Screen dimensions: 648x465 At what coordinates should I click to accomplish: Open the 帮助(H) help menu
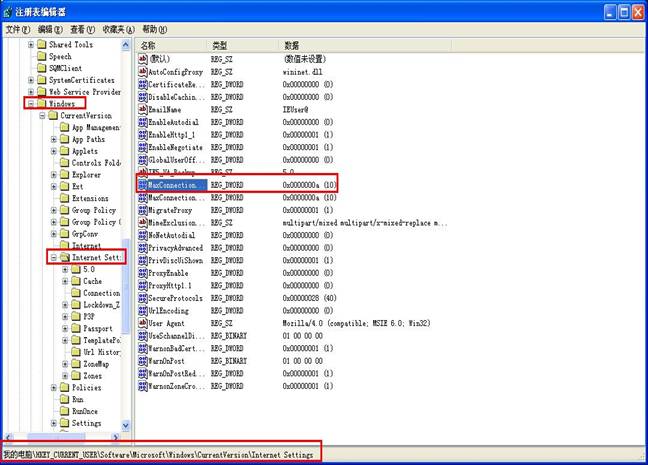156,30
